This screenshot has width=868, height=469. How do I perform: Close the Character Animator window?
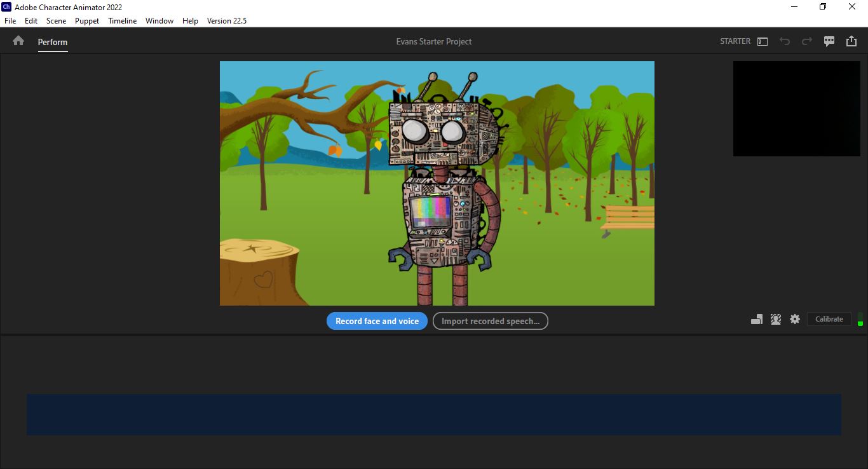click(x=853, y=7)
